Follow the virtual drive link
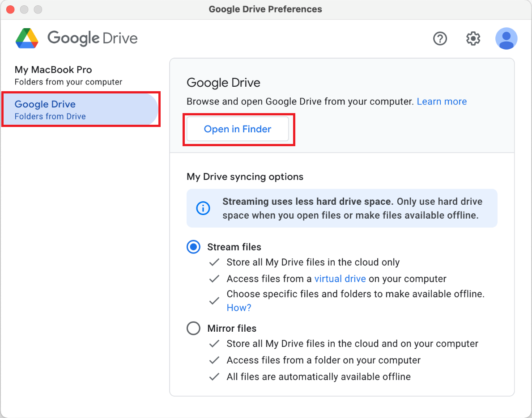 pos(340,279)
